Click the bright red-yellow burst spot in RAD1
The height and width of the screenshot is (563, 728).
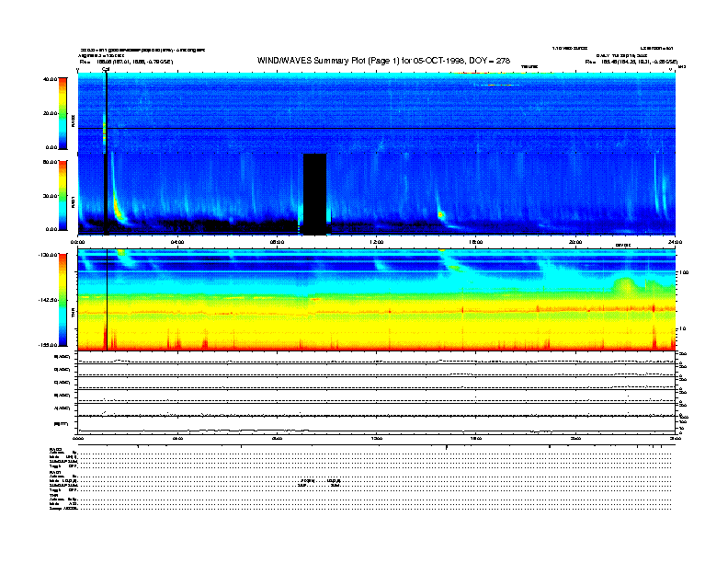(x=440, y=214)
